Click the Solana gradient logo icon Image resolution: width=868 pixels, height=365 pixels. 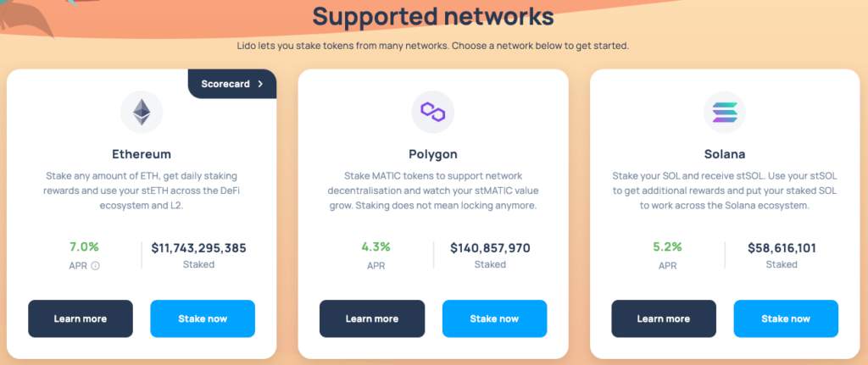pos(725,112)
